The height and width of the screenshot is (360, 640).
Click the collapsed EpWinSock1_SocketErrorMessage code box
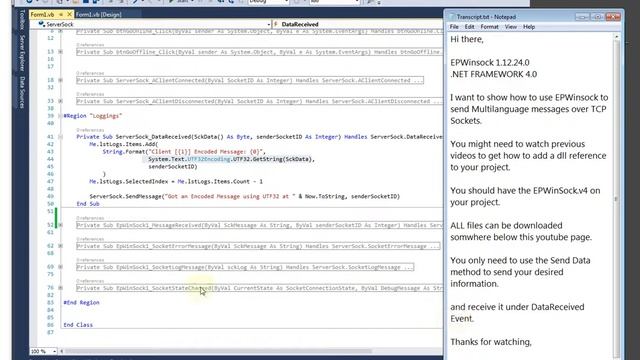[x=258, y=246]
